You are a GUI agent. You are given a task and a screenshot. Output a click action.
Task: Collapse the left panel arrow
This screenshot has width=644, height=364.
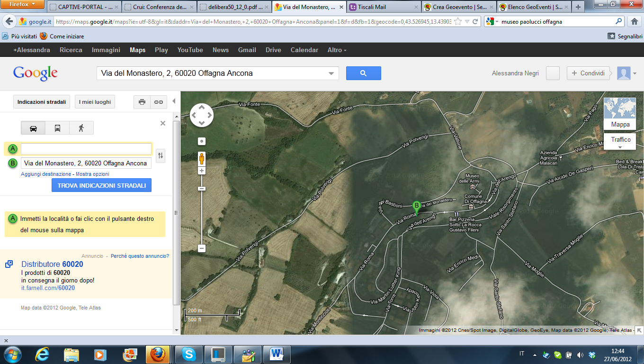coord(174,101)
